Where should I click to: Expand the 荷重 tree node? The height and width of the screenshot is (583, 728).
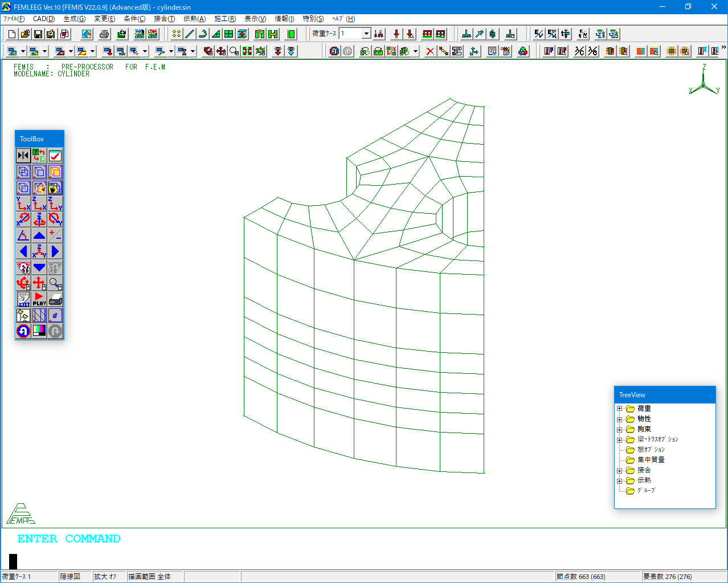(x=620, y=409)
